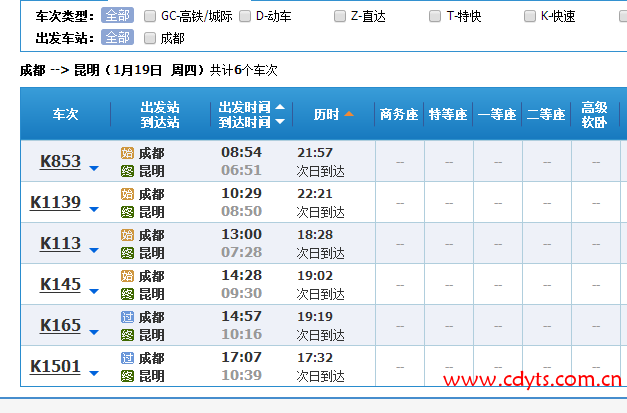Click the 历时 column header
The width and height of the screenshot is (627, 413).
pyautogui.click(x=325, y=114)
